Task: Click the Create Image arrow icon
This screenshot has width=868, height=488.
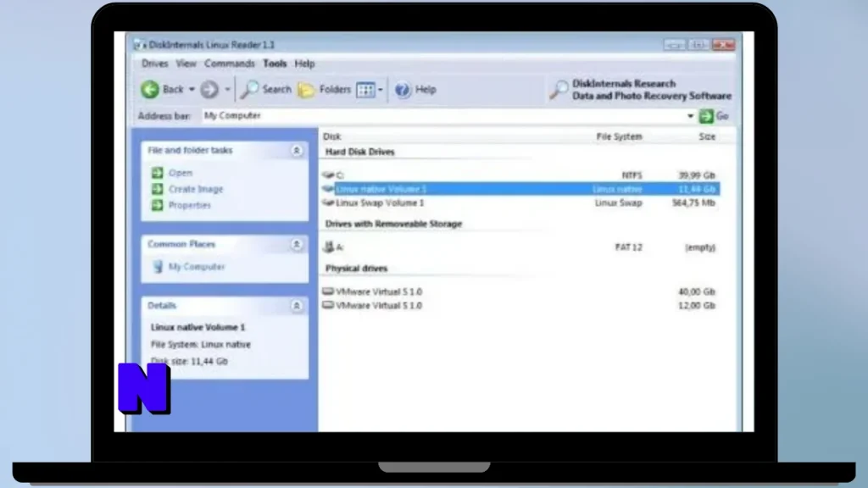Action: point(157,189)
